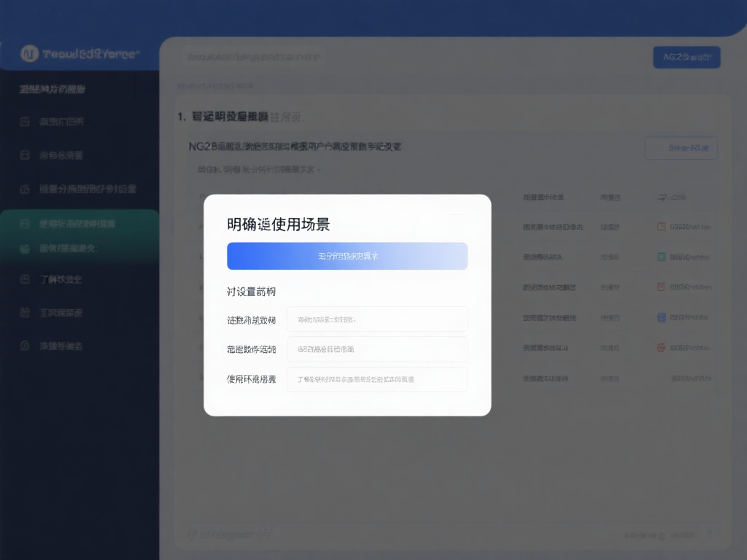The width and height of the screenshot is (747, 560).
Task: Click the outlined button above the table
Action: tap(681, 147)
